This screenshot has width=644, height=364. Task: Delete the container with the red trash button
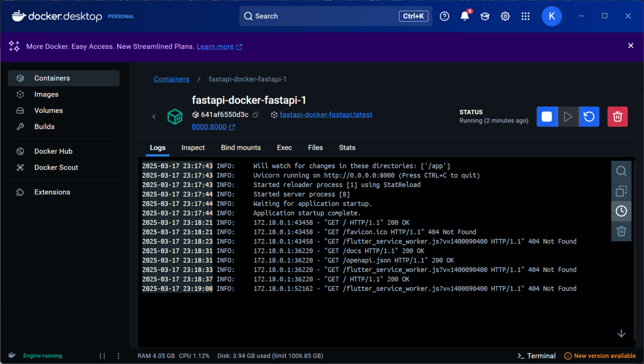(618, 117)
